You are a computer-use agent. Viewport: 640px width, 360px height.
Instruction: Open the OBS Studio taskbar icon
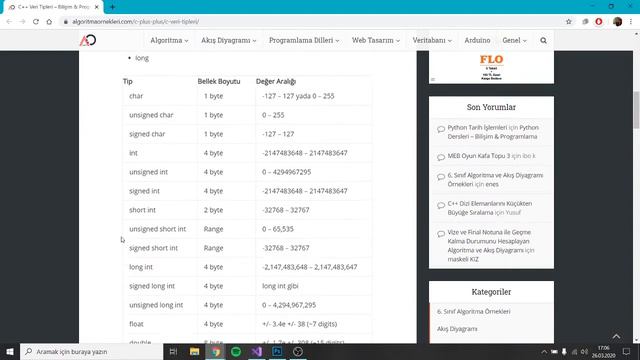pyautogui.click(x=298, y=351)
